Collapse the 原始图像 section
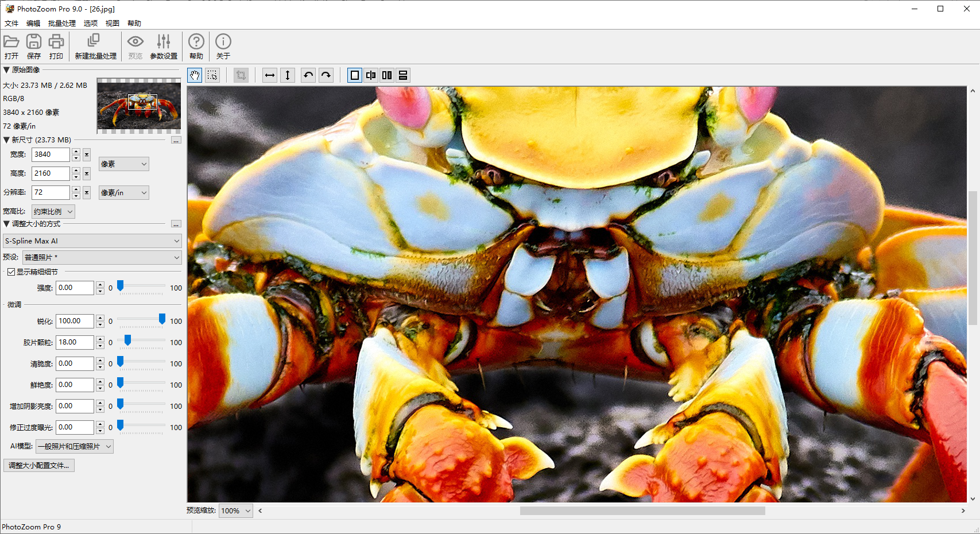This screenshot has width=980, height=534. pyautogui.click(x=6, y=69)
